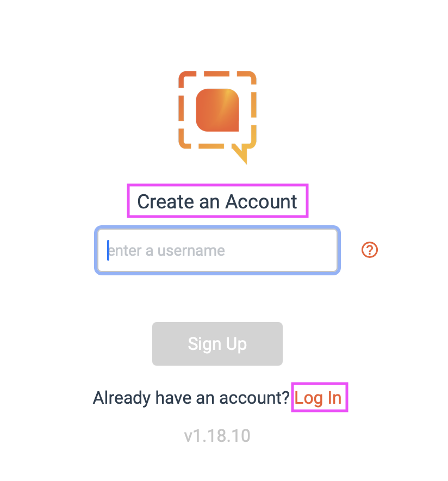
Task: Place the cursor in the username box
Action: tap(217, 250)
